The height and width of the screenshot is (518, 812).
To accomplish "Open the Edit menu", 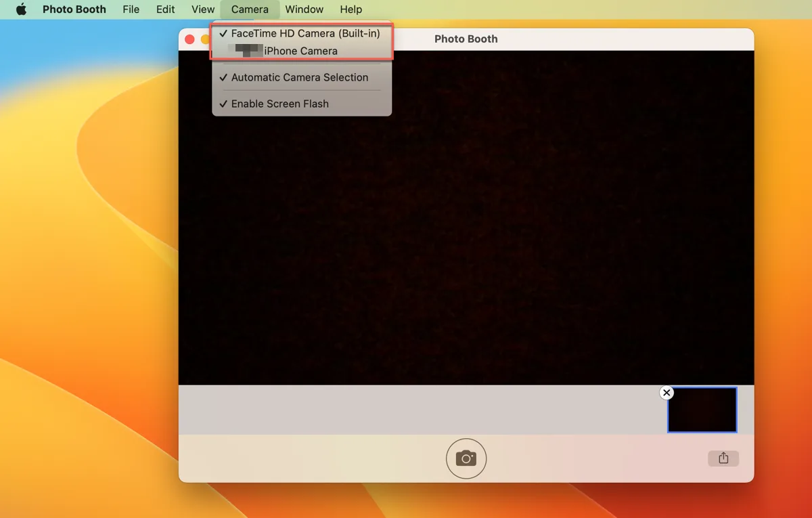I will tap(166, 9).
